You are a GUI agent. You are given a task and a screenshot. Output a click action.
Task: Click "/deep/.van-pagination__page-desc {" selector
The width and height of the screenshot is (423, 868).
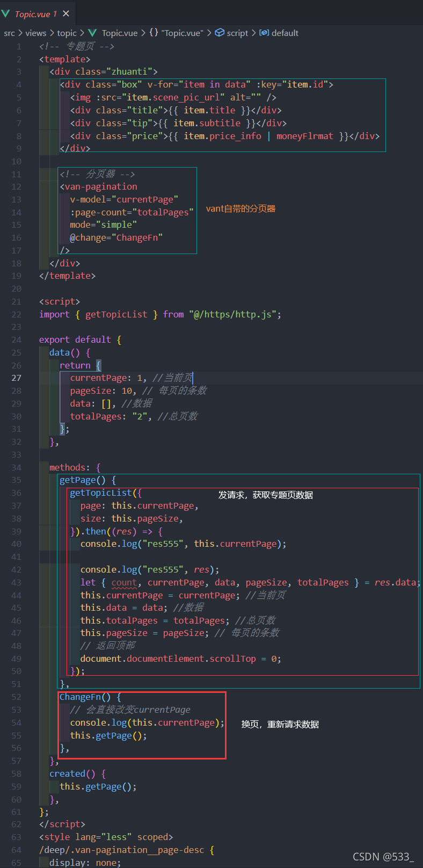point(127,850)
